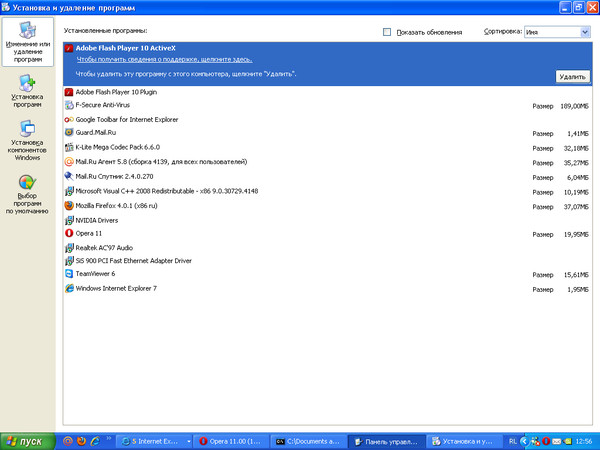Select the 'Guard.Mail.Ru' entry
Viewport: 600px width, 450px height.
point(96,133)
